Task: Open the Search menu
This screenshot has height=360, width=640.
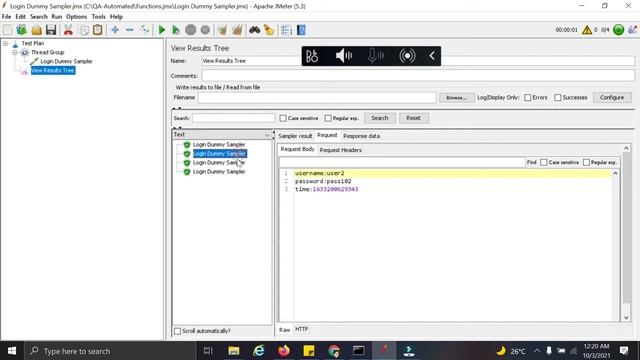Action: pyautogui.click(x=39, y=17)
